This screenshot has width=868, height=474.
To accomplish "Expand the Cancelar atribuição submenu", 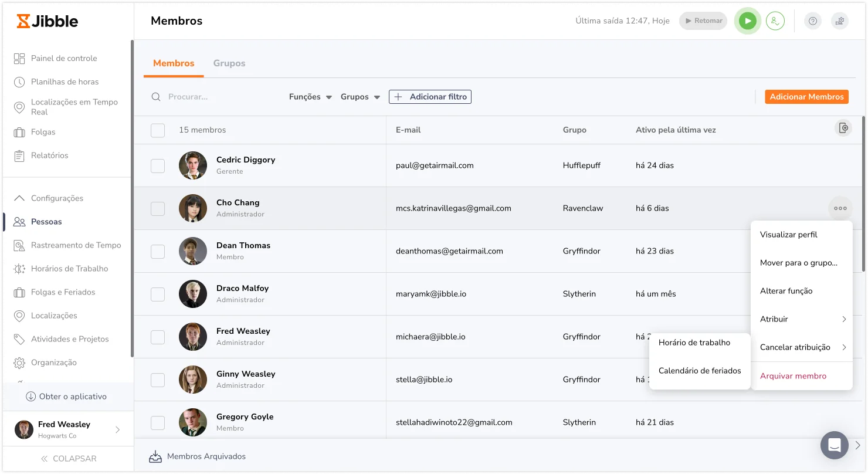I will point(802,347).
